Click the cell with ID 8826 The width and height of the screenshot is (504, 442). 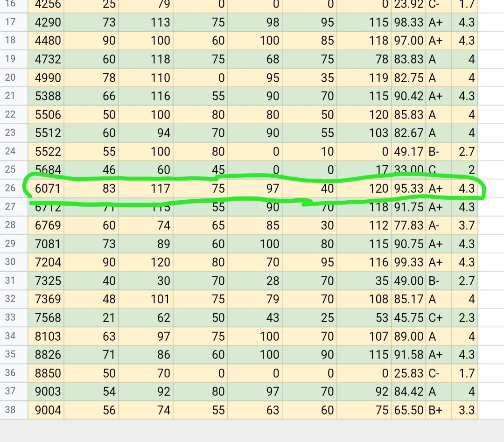[x=48, y=355]
